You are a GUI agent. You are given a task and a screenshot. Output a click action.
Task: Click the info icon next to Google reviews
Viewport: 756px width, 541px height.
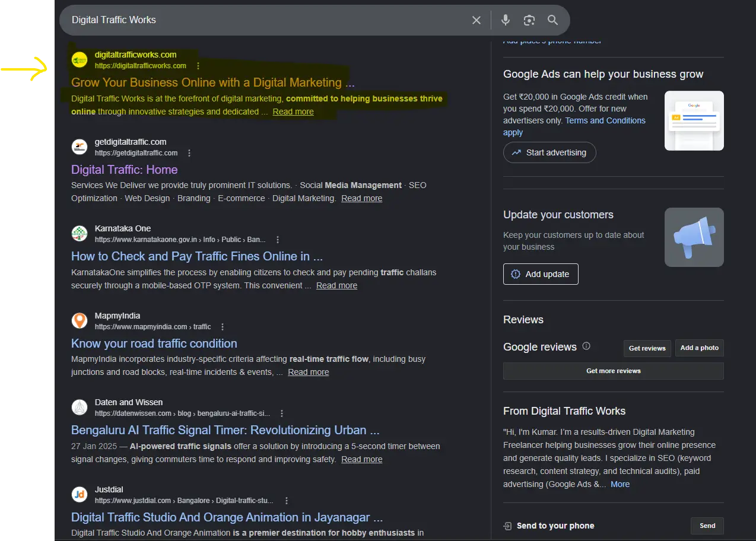pyautogui.click(x=586, y=346)
